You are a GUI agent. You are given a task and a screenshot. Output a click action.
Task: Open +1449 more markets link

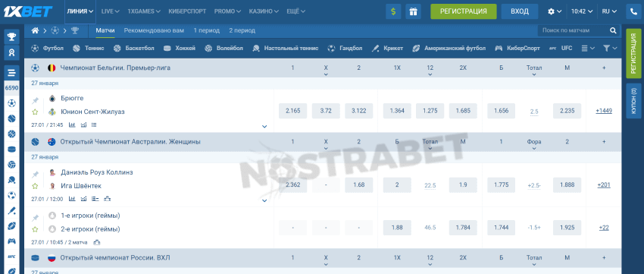604,111
